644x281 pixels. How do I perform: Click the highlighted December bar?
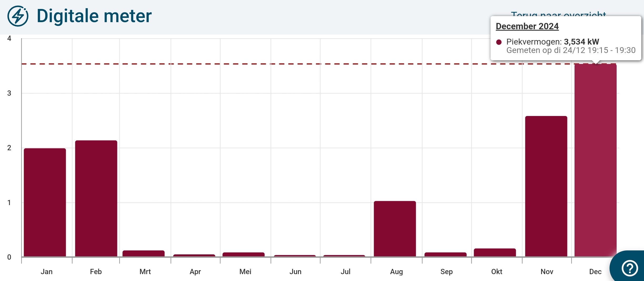coord(595,160)
